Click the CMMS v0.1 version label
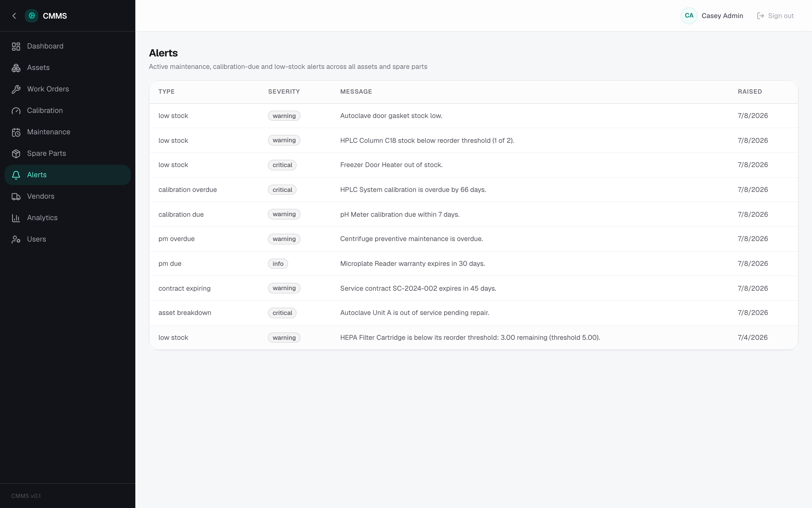 [26, 496]
